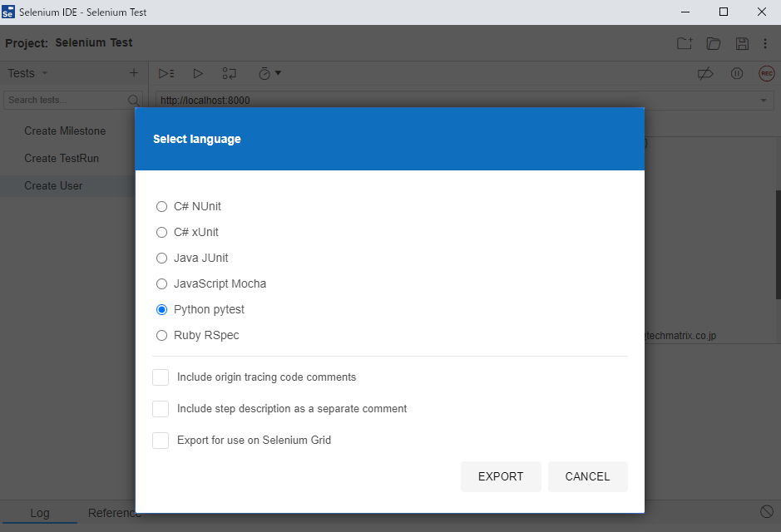
Task: Choose Java JUnit as export language
Action: tap(161, 259)
